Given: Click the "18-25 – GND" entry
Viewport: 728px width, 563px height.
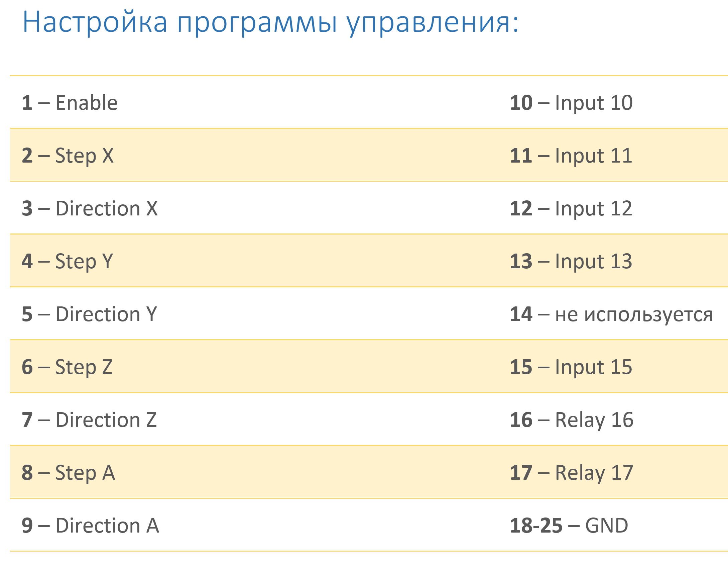Looking at the screenshot, I should (569, 526).
